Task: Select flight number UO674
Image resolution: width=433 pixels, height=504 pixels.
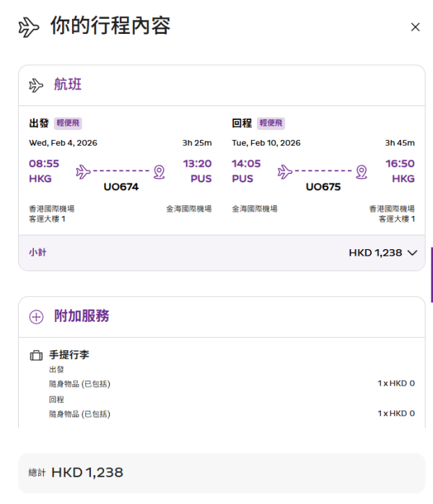Action: click(121, 187)
